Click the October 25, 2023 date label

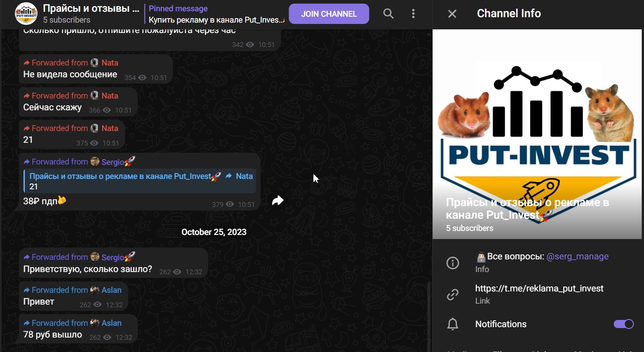click(x=214, y=232)
